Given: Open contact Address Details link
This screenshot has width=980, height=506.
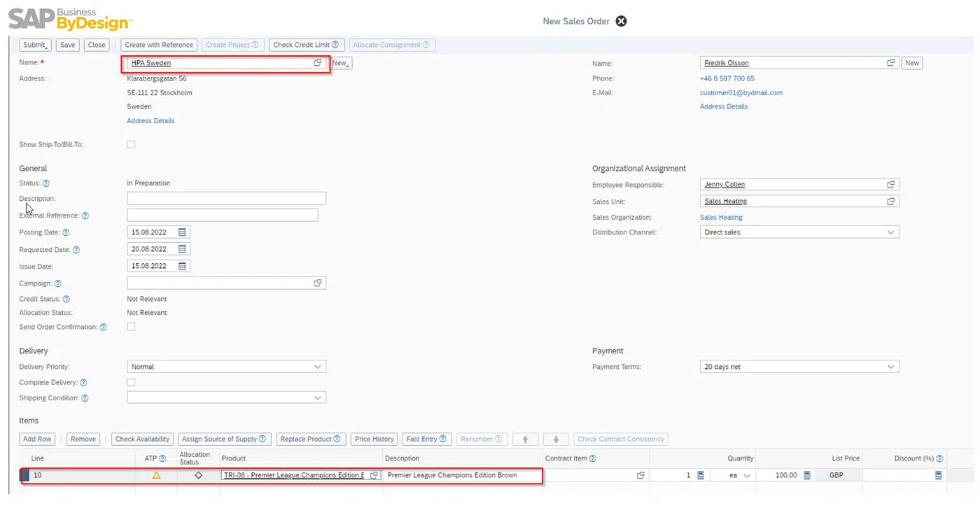Looking at the screenshot, I should [x=724, y=107].
